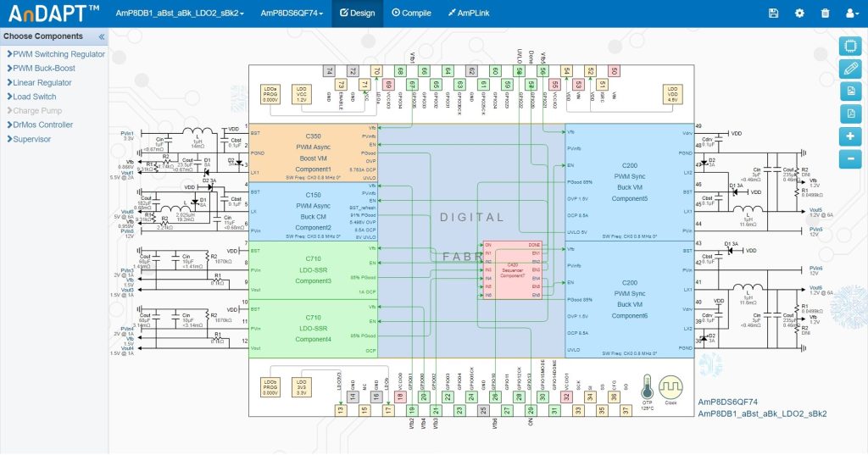Expand PWM Switching Regulator category
The height and width of the screenshot is (455, 868).
[x=56, y=54]
